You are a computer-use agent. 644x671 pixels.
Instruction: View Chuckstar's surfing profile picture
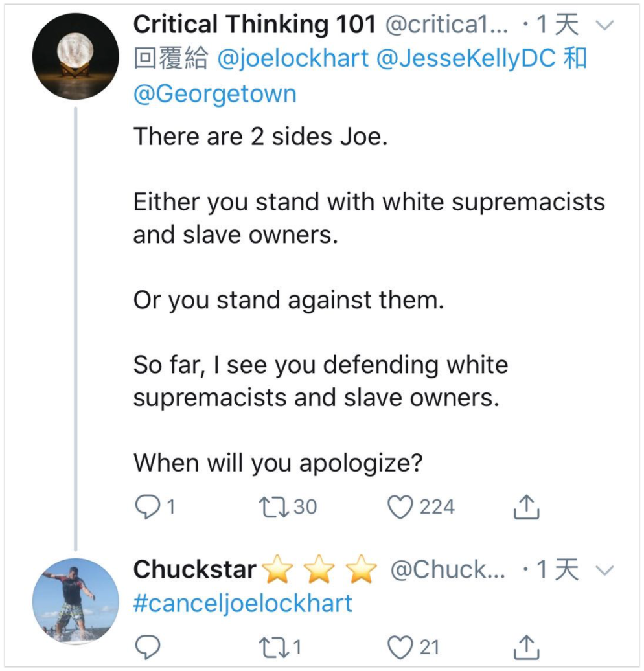tap(76, 601)
